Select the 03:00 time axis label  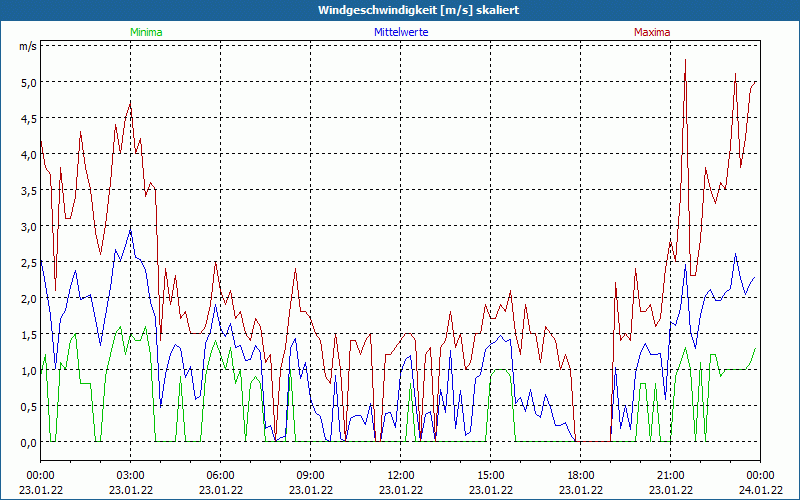coord(130,475)
